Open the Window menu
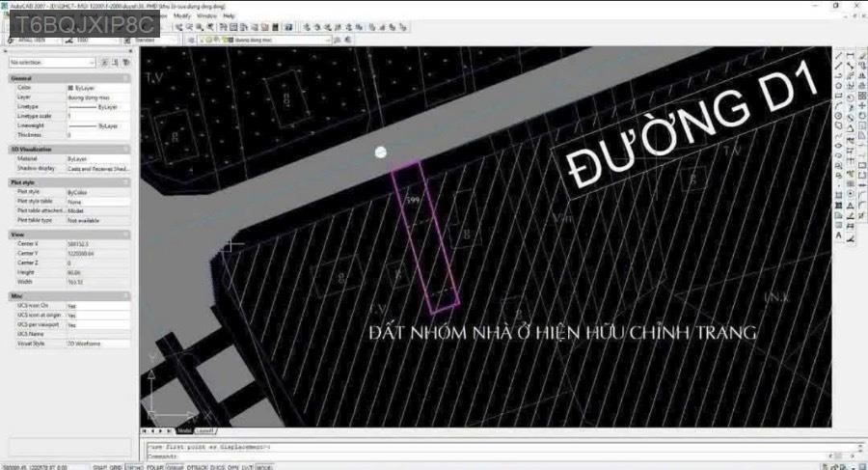Image resolution: width=868 pixels, height=470 pixels. tap(205, 16)
